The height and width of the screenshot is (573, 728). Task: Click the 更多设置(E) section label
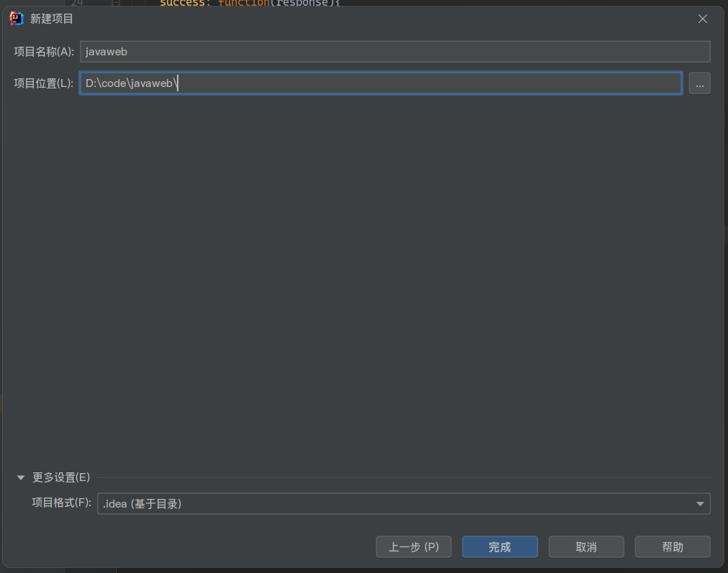click(x=61, y=477)
